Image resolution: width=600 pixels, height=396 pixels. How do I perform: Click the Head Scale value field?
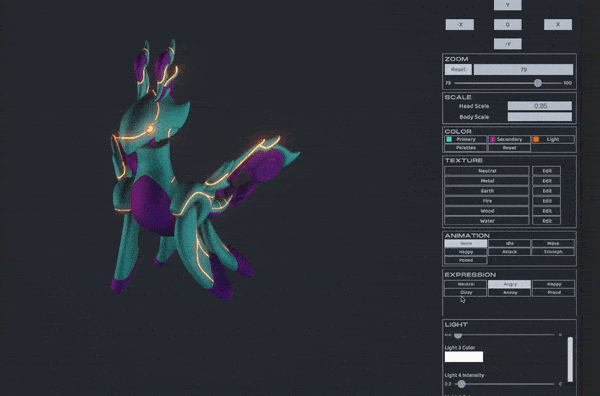pyautogui.click(x=540, y=106)
